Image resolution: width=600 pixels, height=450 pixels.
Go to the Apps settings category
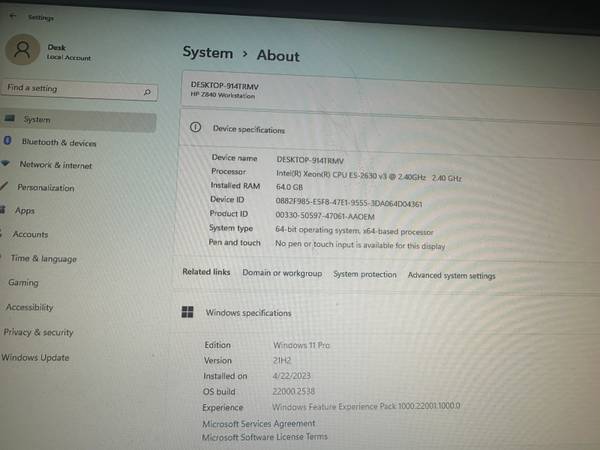(25, 211)
